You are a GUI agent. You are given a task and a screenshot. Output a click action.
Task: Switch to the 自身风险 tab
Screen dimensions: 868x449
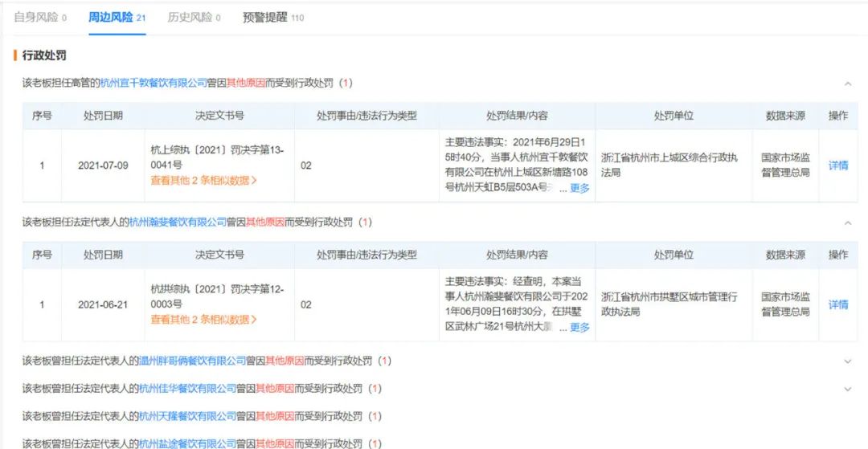(40, 18)
